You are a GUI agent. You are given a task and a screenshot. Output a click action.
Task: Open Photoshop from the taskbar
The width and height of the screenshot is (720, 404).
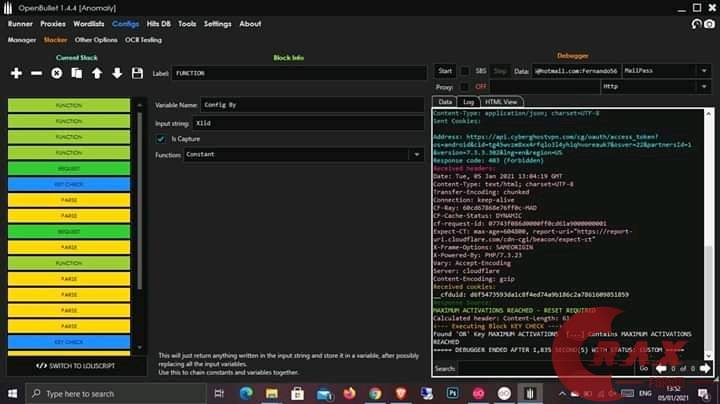[452, 393]
